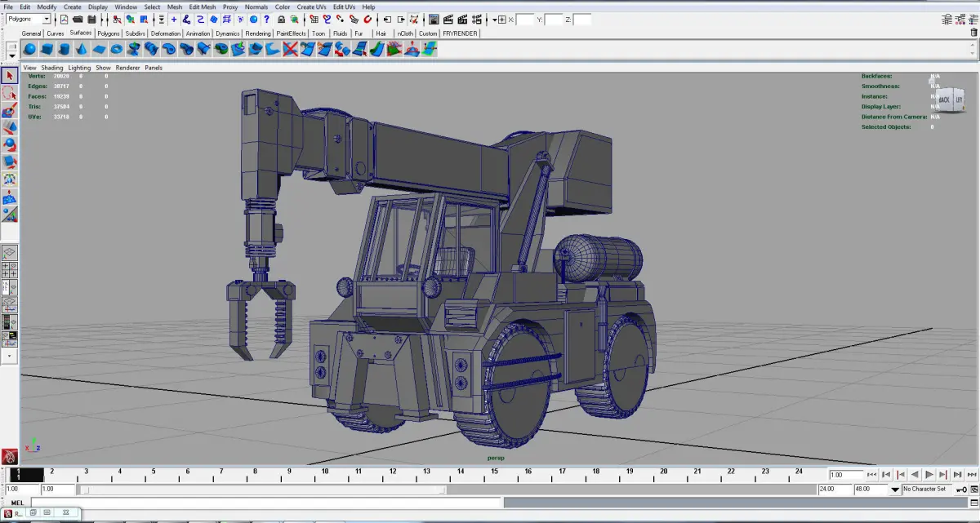This screenshot has height=523, width=980.
Task: Select the arrow Select tool in toolbox
Action: [x=10, y=76]
